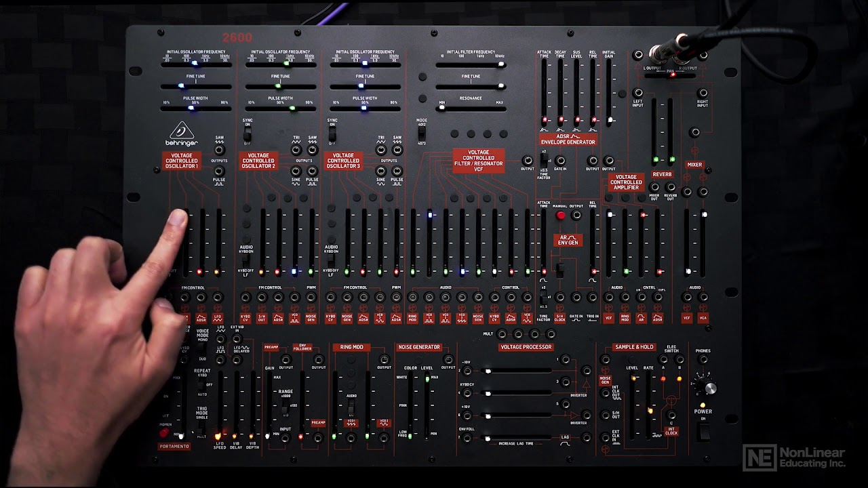Click the Ring Mod OUTPUT jack

tap(384, 359)
